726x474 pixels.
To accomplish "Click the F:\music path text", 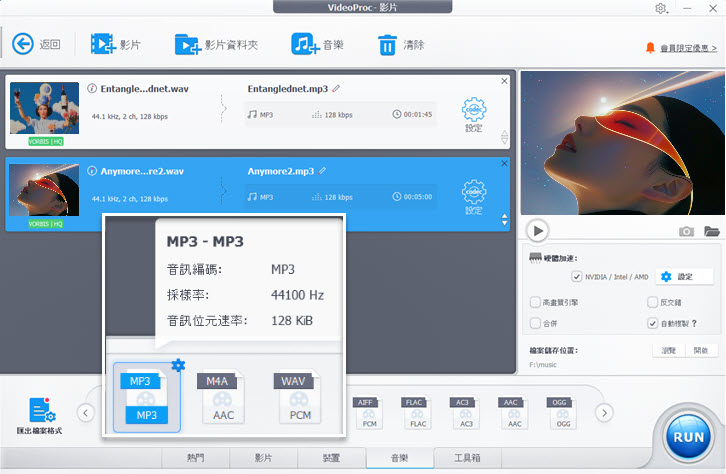I will tap(543, 365).
